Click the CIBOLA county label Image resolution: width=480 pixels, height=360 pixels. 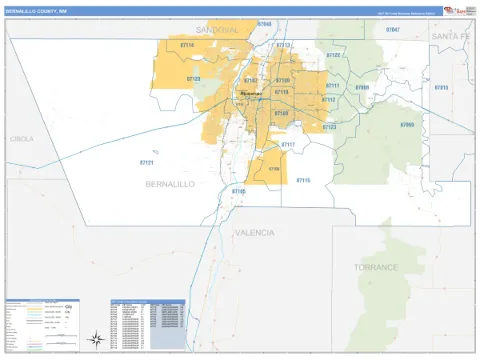click(x=22, y=139)
